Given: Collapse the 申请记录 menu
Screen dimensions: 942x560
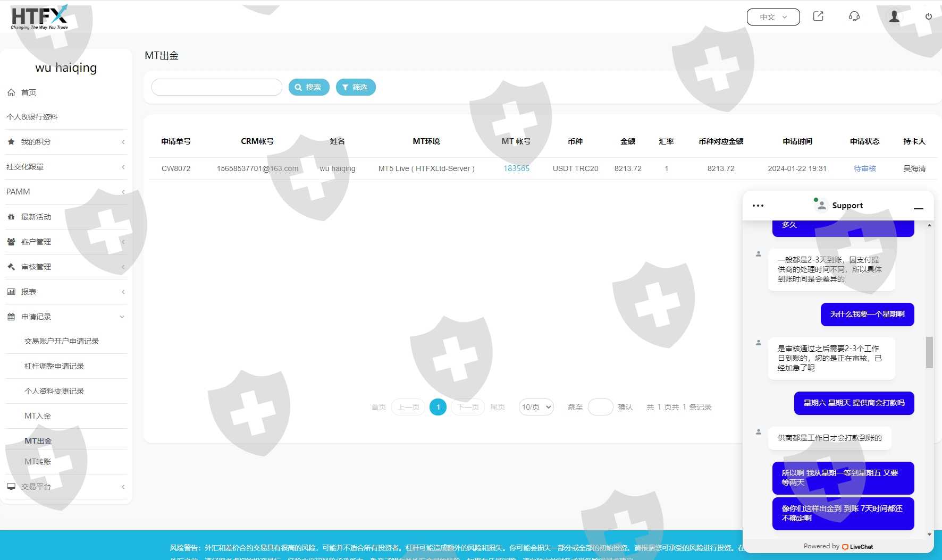Looking at the screenshot, I should pyautogui.click(x=122, y=317).
